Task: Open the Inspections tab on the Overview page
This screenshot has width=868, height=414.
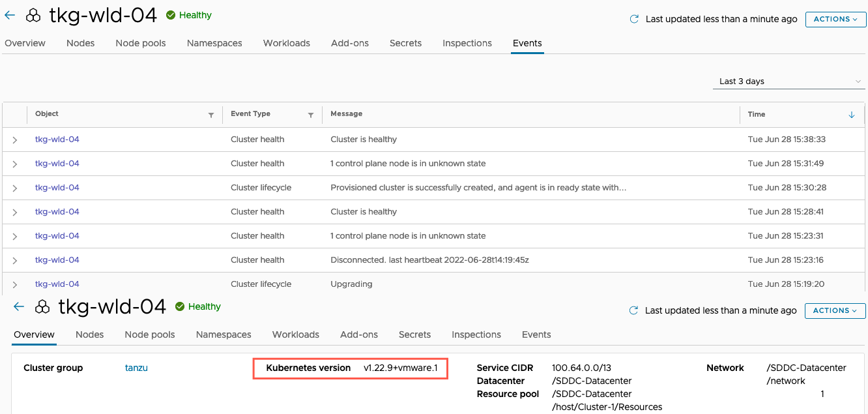Action: coord(476,334)
